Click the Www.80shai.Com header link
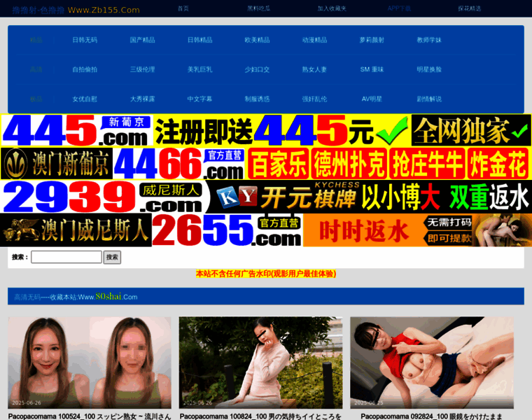The image size is (532, 420). [108, 297]
